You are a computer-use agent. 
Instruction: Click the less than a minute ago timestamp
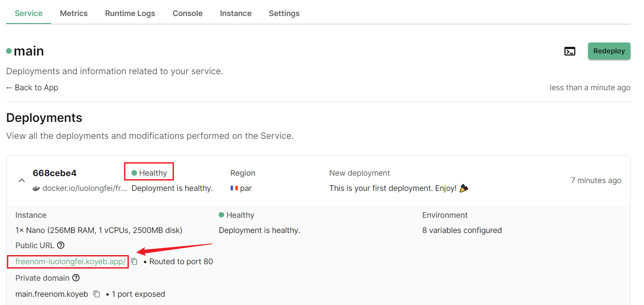tap(590, 88)
